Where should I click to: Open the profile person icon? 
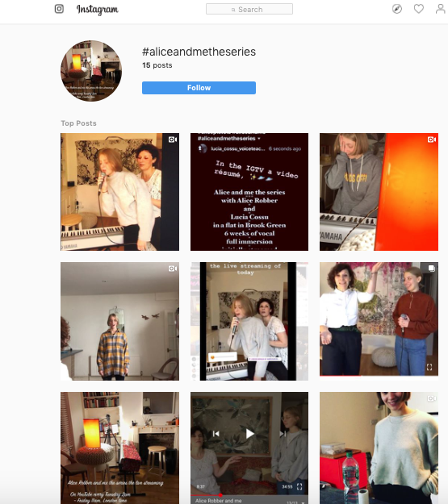(x=440, y=9)
